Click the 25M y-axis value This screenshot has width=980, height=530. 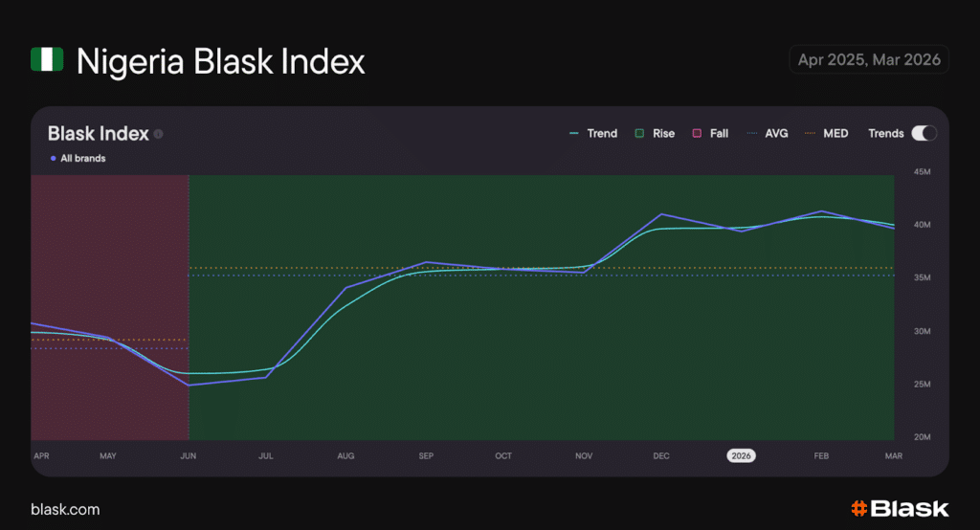click(x=922, y=384)
